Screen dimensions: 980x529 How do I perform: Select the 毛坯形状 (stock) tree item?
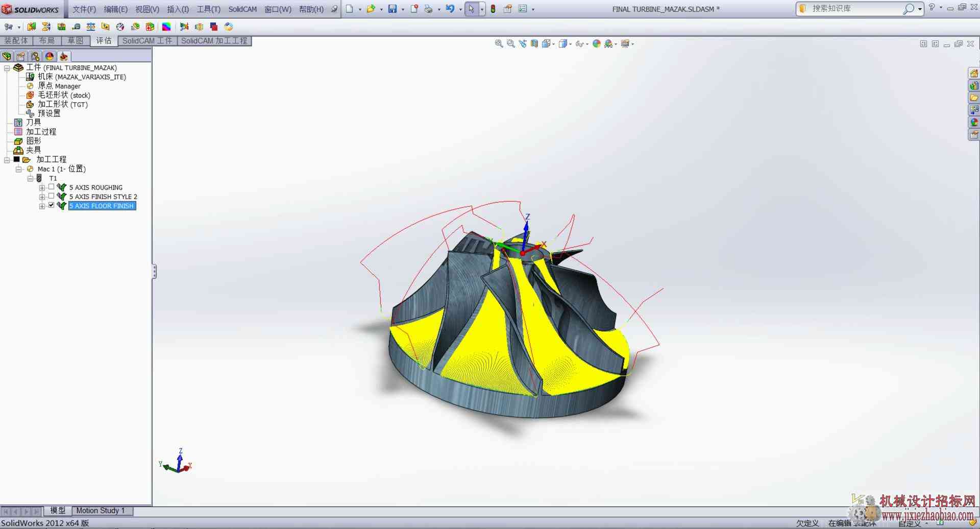pyautogui.click(x=64, y=95)
